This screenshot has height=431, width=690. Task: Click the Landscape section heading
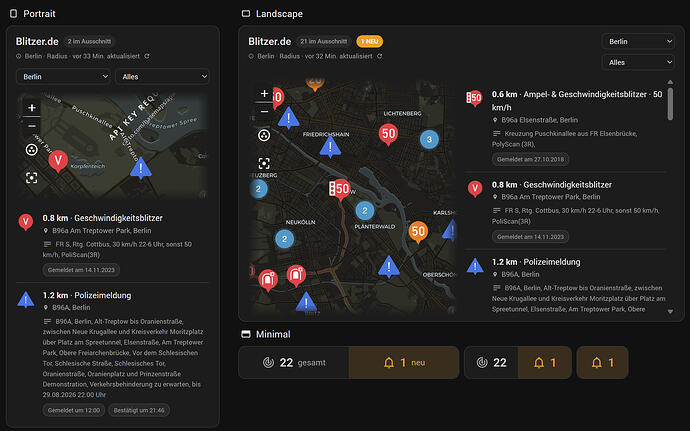(x=279, y=14)
